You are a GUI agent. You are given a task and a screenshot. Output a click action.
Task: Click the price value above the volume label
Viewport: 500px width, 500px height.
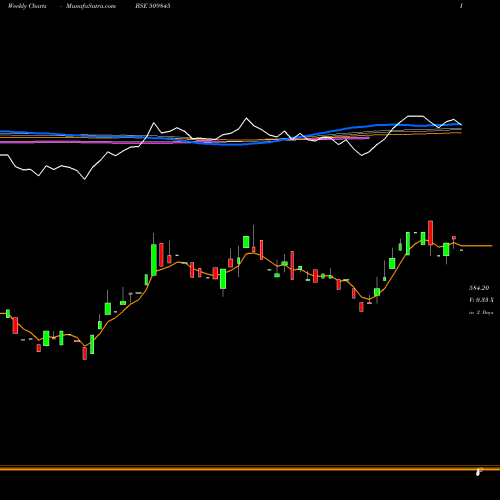(479, 288)
